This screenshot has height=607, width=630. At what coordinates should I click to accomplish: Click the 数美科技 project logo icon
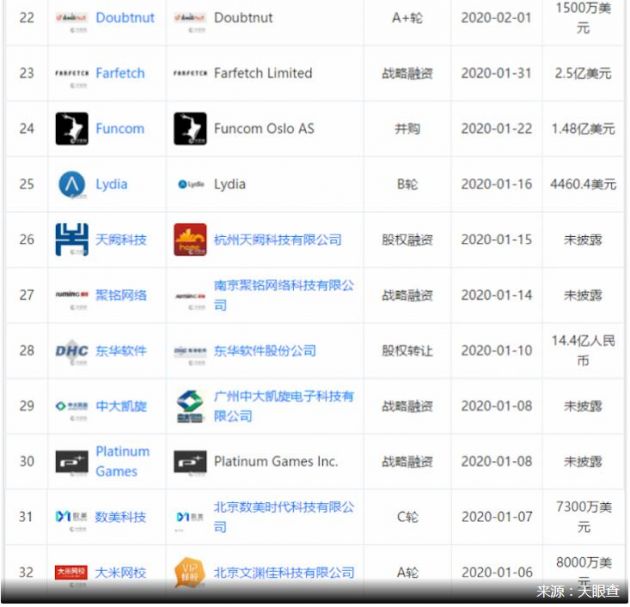click(x=72, y=517)
